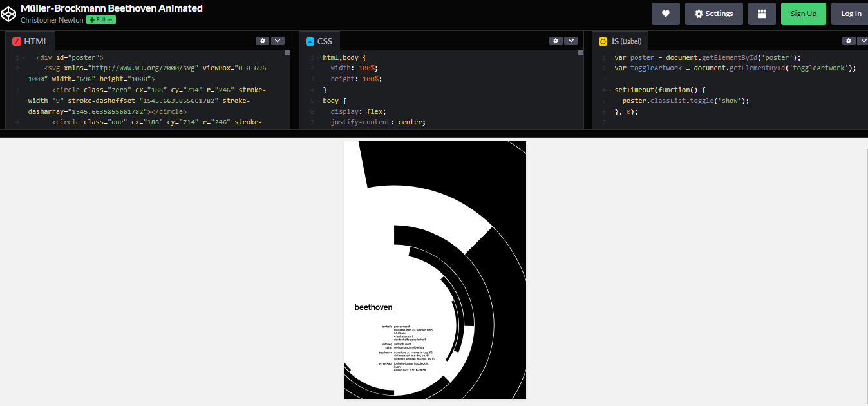Open JS editor settings gear
This screenshot has width=868, height=406.
click(x=849, y=41)
